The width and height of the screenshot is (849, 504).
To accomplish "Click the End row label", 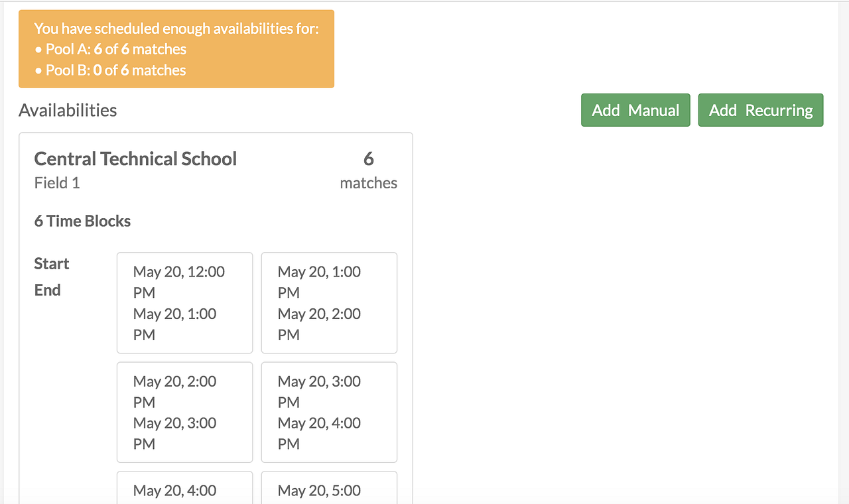I will [48, 290].
